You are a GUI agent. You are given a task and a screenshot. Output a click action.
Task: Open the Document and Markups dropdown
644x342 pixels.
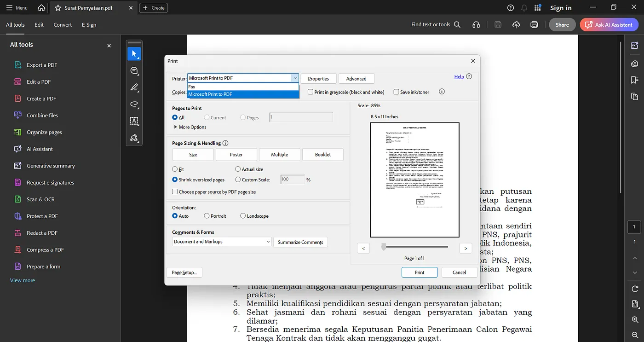[x=222, y=242]
